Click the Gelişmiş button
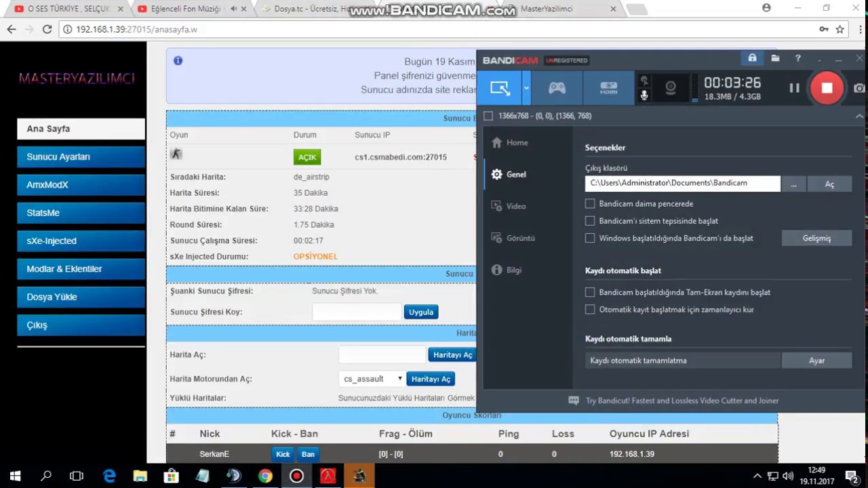 (816, 238)
